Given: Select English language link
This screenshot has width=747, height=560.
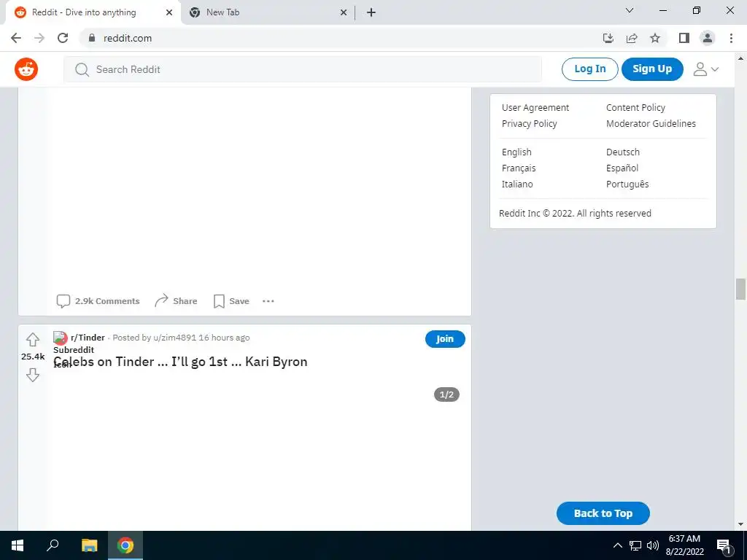Looking at the screenshot, I should coord(516,152).
